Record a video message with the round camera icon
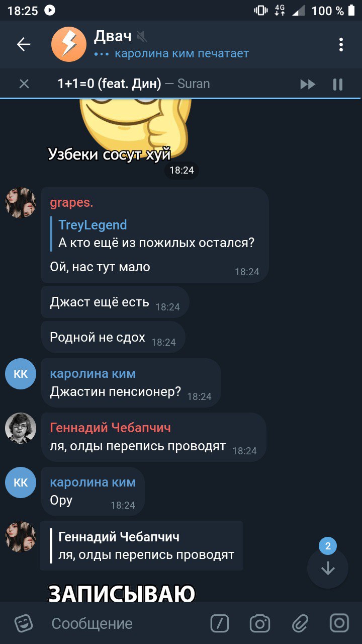 pos(339,623)
